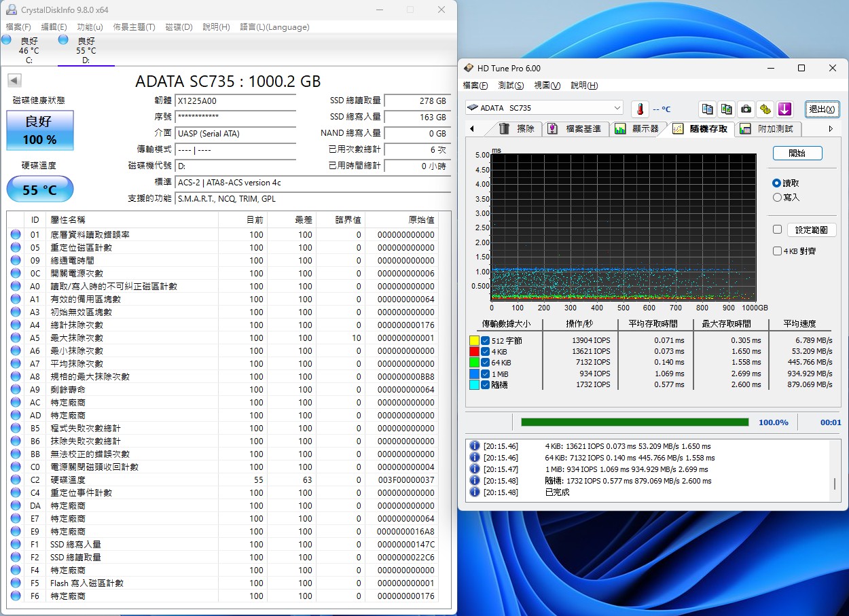Switch to the 檔案基準 tab
The height and width of the screenshot is (616, 849).
(x=575, y=128)
